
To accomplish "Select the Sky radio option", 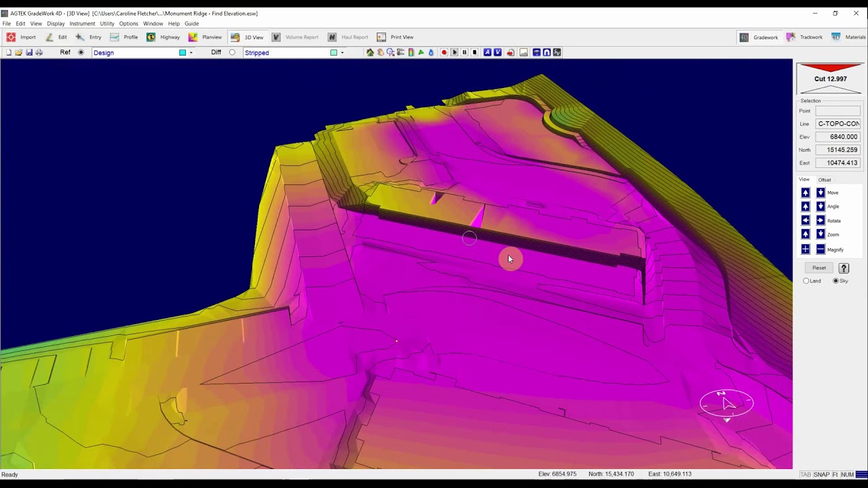I will (836, 281).
